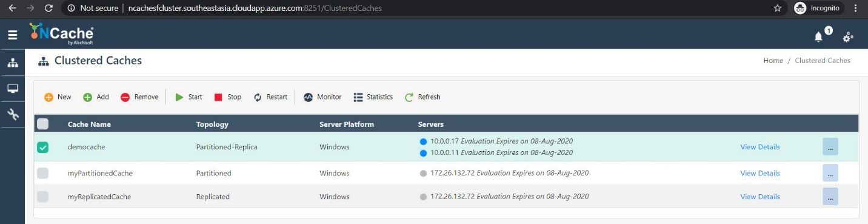Click the Cache Name column header
Image resolution: width=868 pixels, height=224 pixels.
point(89,124)
